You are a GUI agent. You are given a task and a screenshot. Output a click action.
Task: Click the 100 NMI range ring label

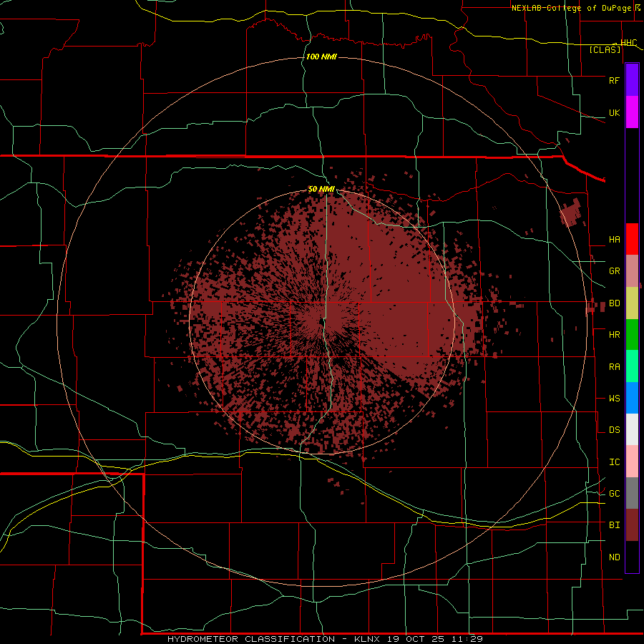tap(321, 57)
